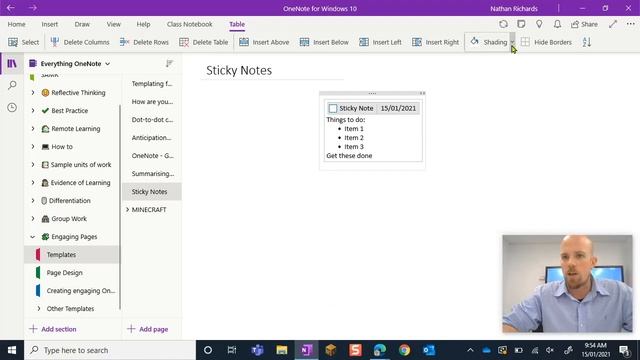Viewport: 640px width, 360px height.
Task: Click the date cell 15/01/2021
Action: pos(398,108)
